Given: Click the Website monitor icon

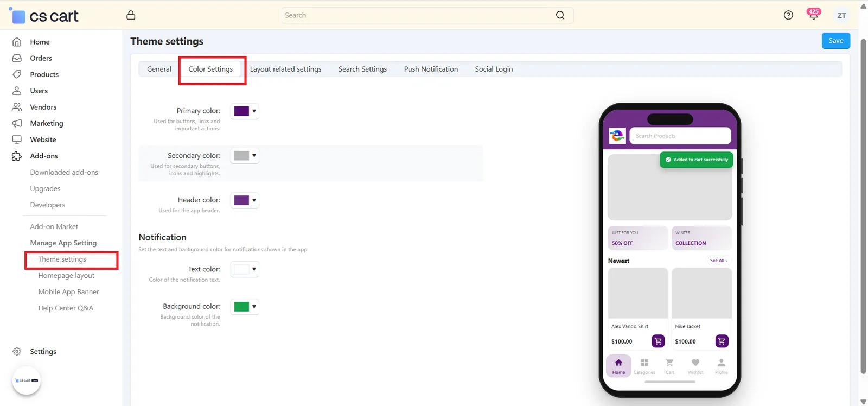Looking at the screenshot, I should [17, 139].
